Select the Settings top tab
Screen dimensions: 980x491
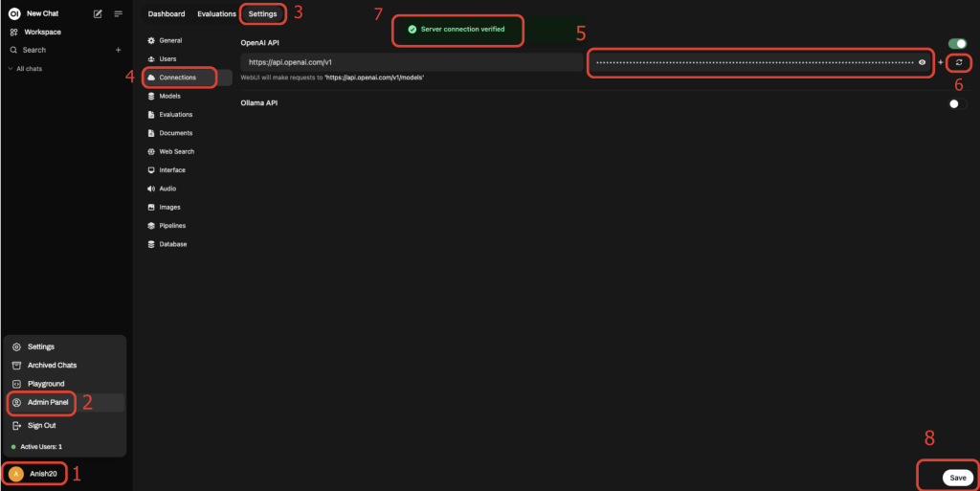point(262,13)
